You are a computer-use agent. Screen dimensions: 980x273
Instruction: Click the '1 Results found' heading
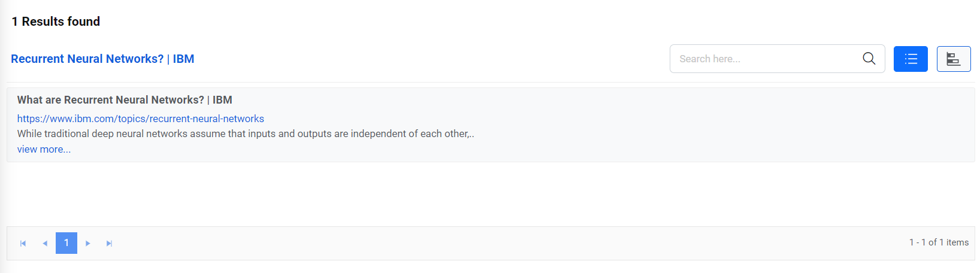click(56, 22)
